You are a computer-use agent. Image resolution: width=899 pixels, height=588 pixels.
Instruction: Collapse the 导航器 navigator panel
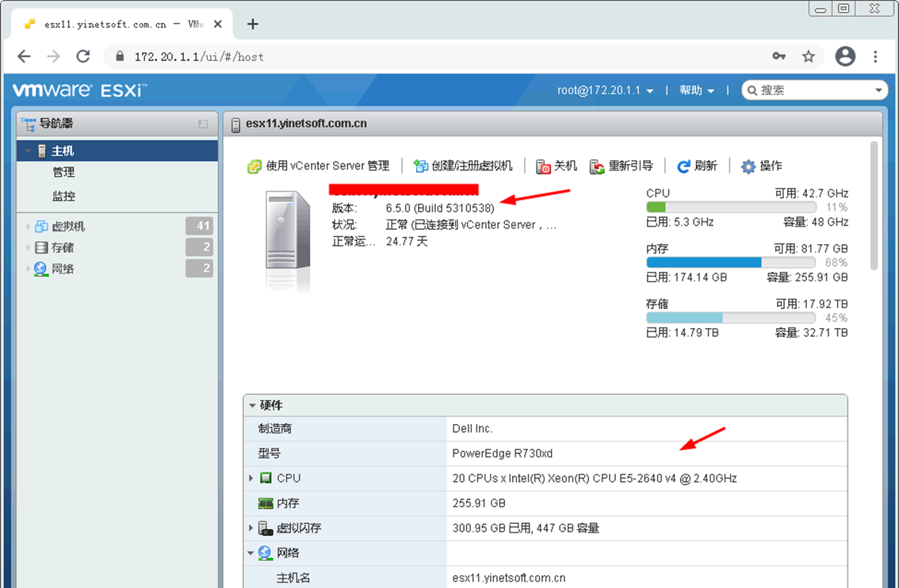203,124
